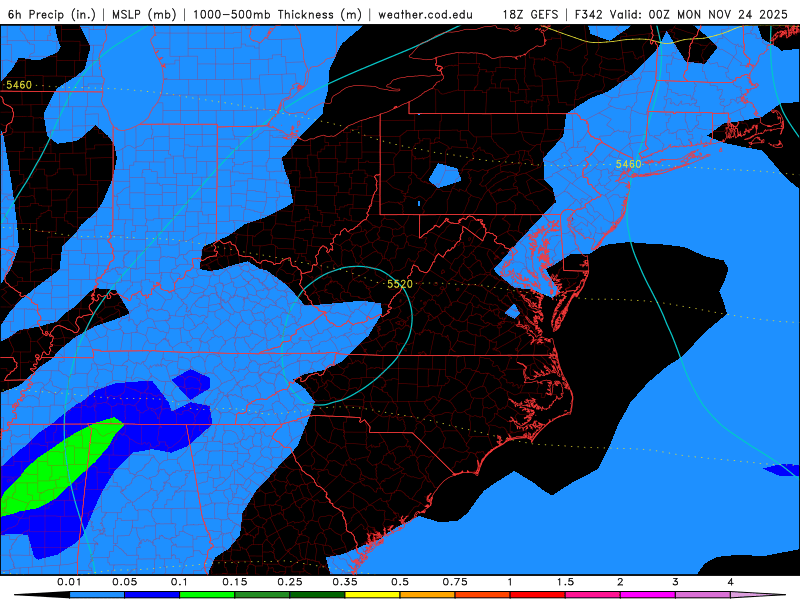Click the legend value 3

click(676, 582)
